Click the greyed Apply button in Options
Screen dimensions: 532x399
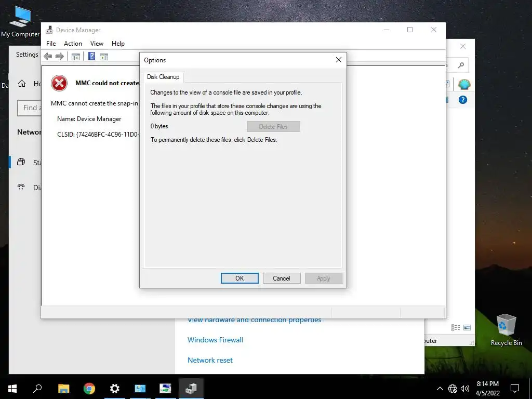pos(324,278)
